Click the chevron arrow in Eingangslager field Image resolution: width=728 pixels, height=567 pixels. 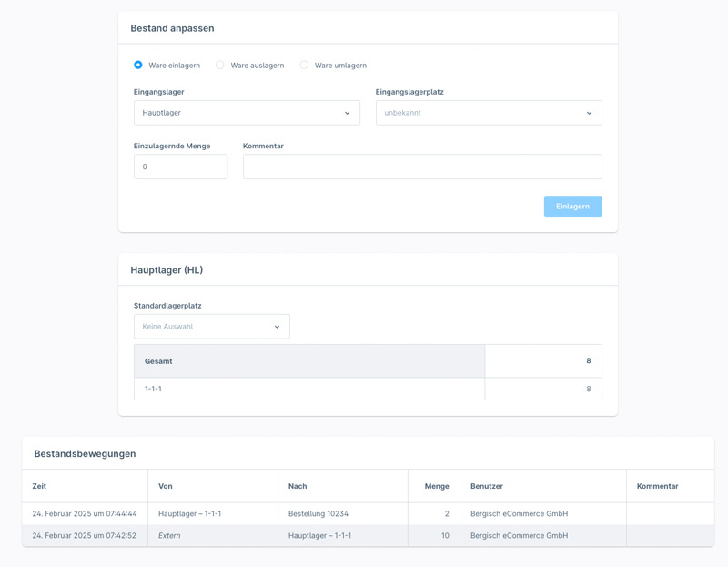tap(348, 113)
